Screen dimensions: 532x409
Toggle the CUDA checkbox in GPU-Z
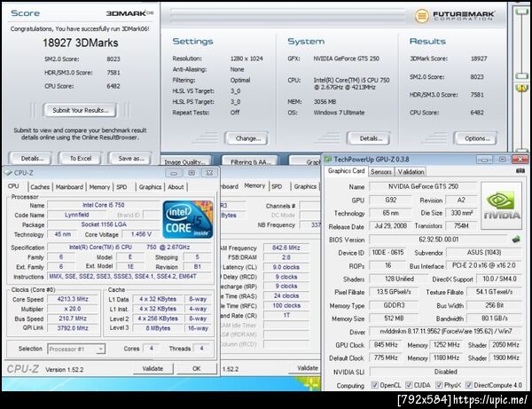[409, 385]
